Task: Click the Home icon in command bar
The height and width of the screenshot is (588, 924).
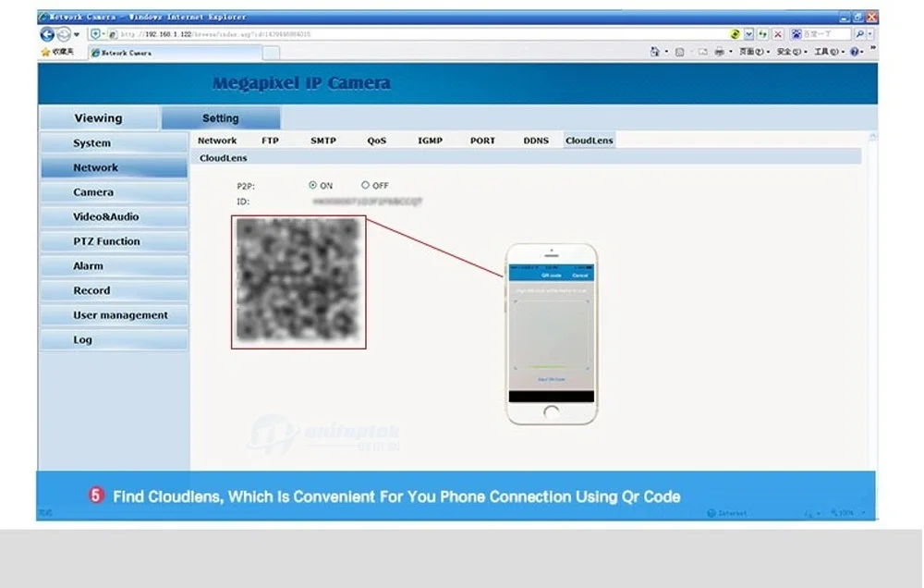Action: pyautogui.click(x=655, y=52)
